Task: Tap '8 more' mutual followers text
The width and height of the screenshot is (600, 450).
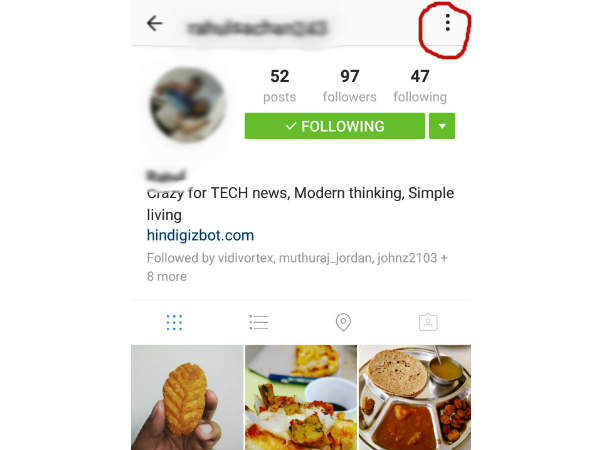Action: [x=167, y=276]
